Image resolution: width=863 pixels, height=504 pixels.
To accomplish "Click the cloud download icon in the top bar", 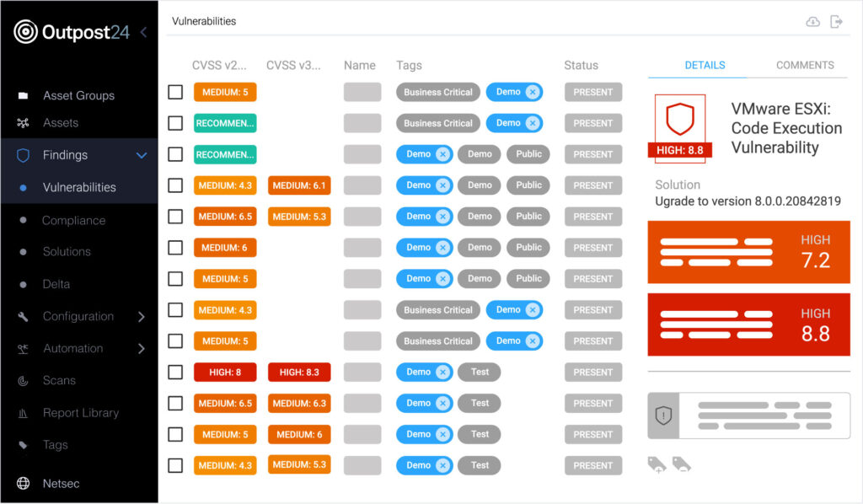I will click(x=812, y=21).
